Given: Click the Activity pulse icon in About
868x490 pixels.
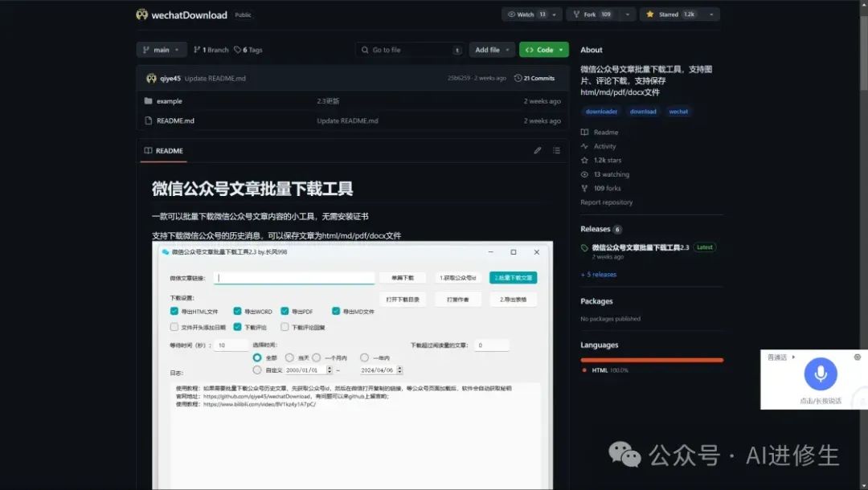Looking at the screenshot, I should (x=584, y=146).
